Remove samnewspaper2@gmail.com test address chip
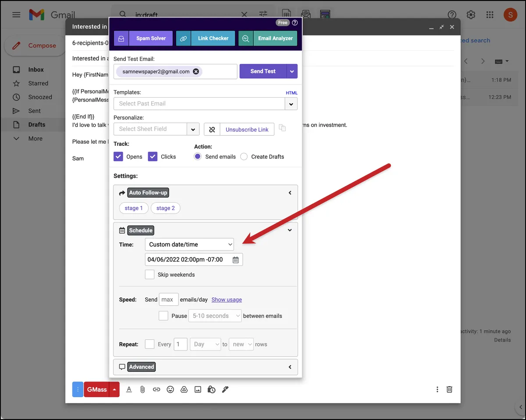Viewport: 526px width, 420px height. 196,71
